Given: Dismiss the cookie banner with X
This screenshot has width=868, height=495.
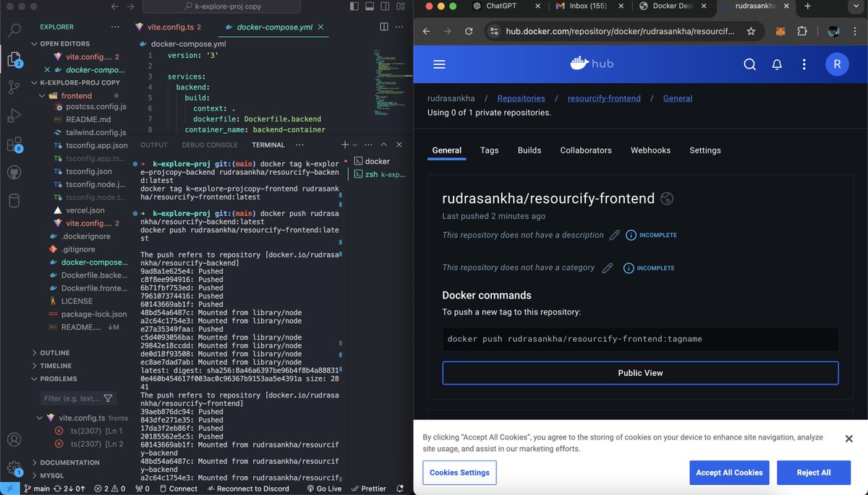Looking at the screenshot, I should click(x=849, y=439).
